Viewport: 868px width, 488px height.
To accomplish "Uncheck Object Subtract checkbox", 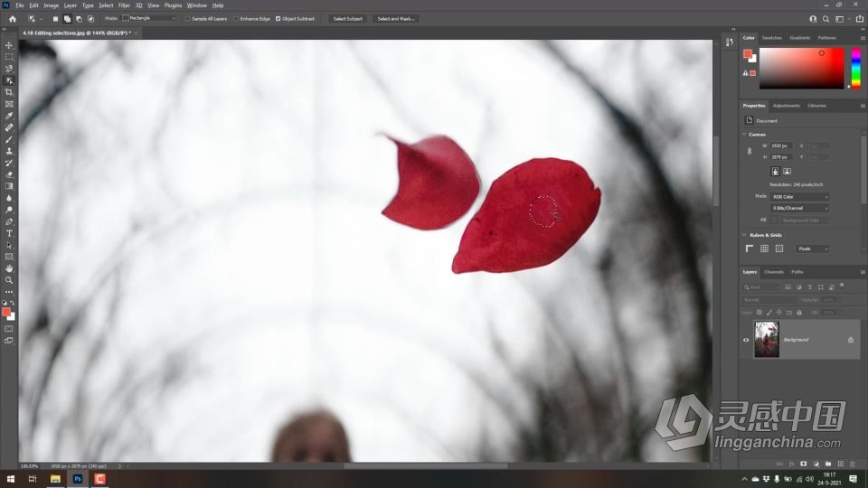I will tap(278, 19).
